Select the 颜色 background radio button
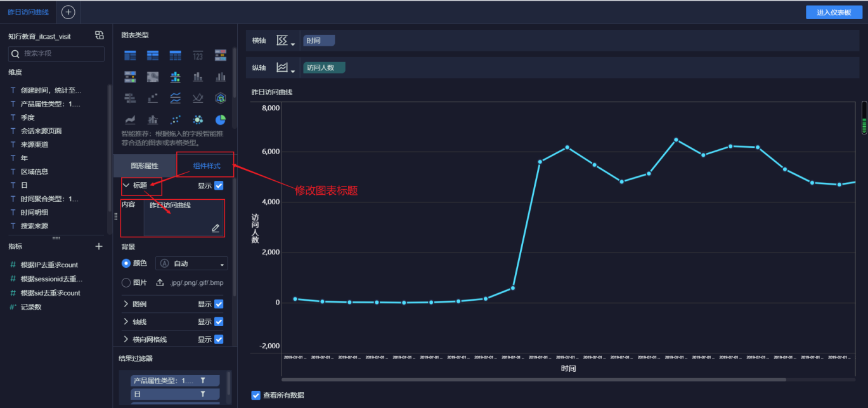Image resolution: width=868 pixels, height=408 pixels. point(126,263)
